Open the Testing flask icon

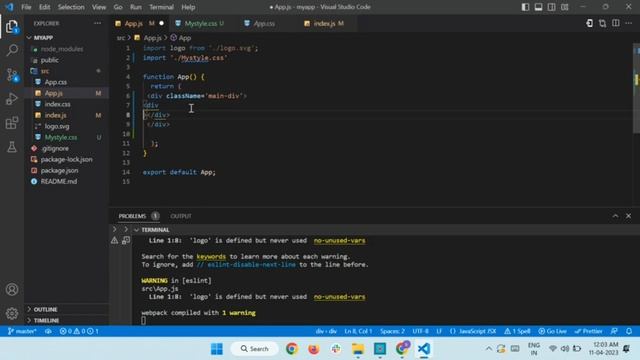coord(12,147)
